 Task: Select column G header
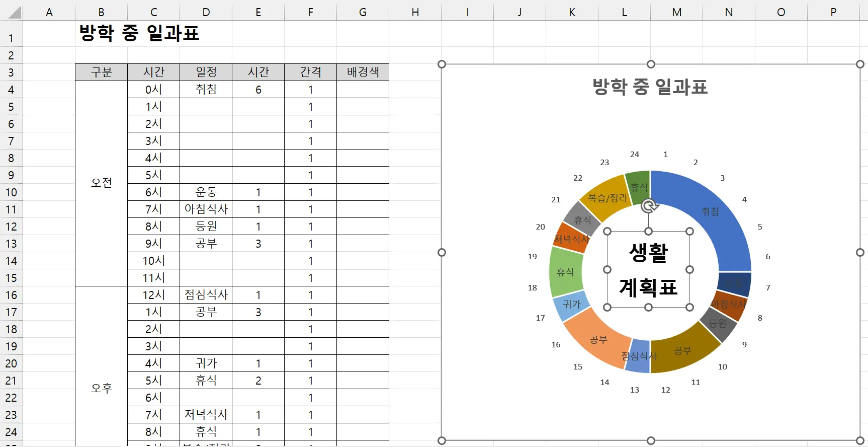tap(363, 12)
